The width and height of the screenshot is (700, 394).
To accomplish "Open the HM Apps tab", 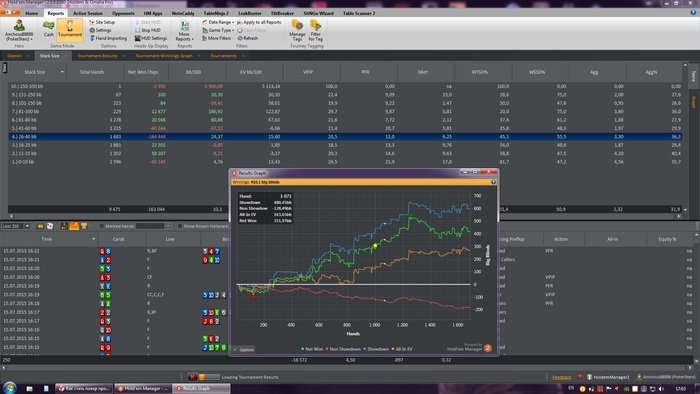I will 153,13.
